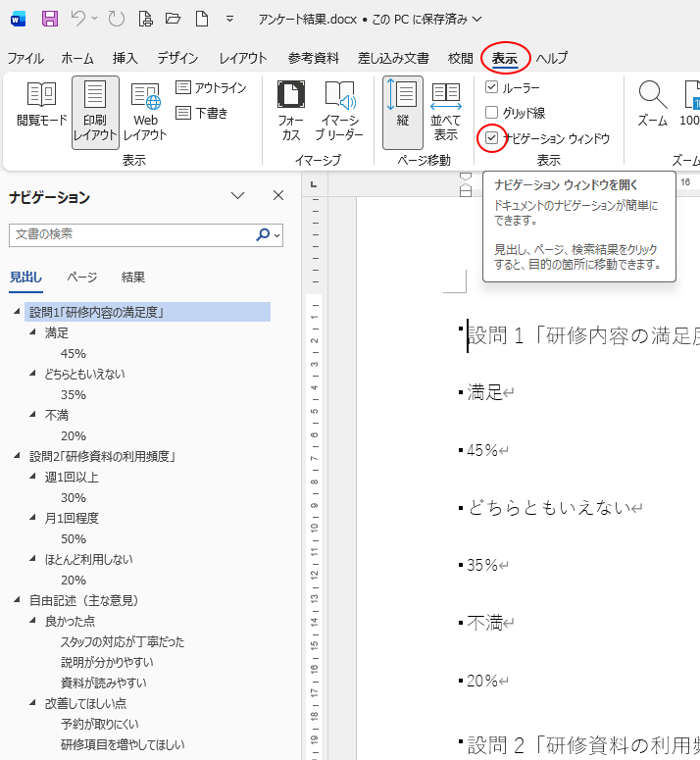Go to 資料が読みやすい heading
This screenshot has height=760, width=700.
click(x=103, y=683)
